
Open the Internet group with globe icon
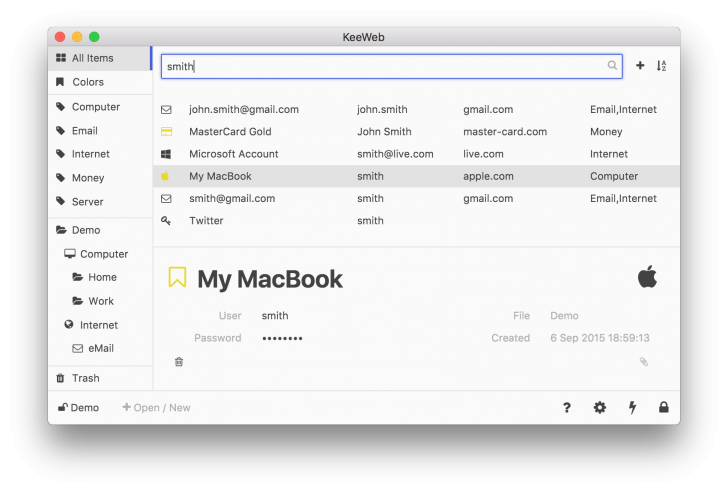(x=99, y=325)
